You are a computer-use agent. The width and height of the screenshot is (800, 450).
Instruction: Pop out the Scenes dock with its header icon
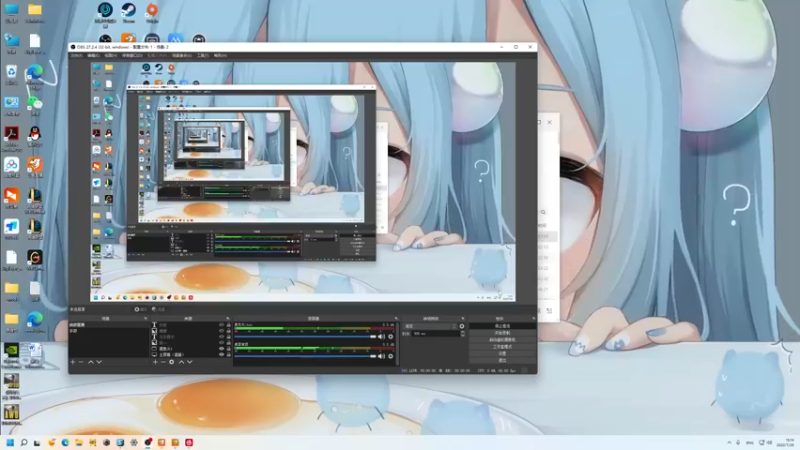click(145, 318)
